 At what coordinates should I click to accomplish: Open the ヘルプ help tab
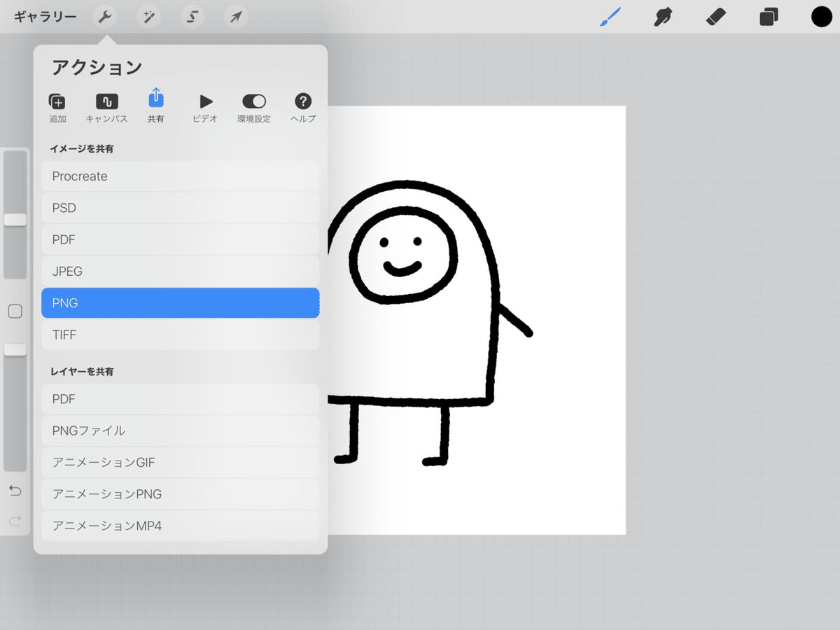[x=303, y=108]
